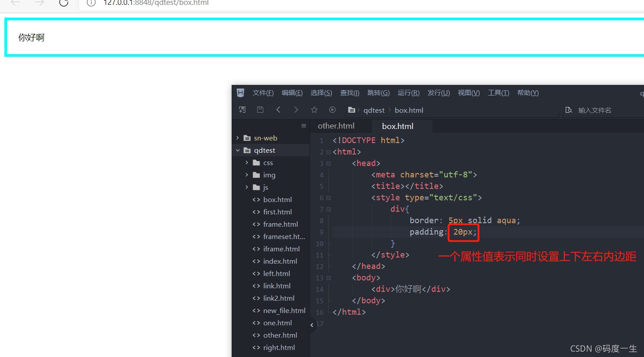Viewport: 644px width, 357px height.
Task: Click the charset="utf-8" attribute in code
Action: coord(436,174)
